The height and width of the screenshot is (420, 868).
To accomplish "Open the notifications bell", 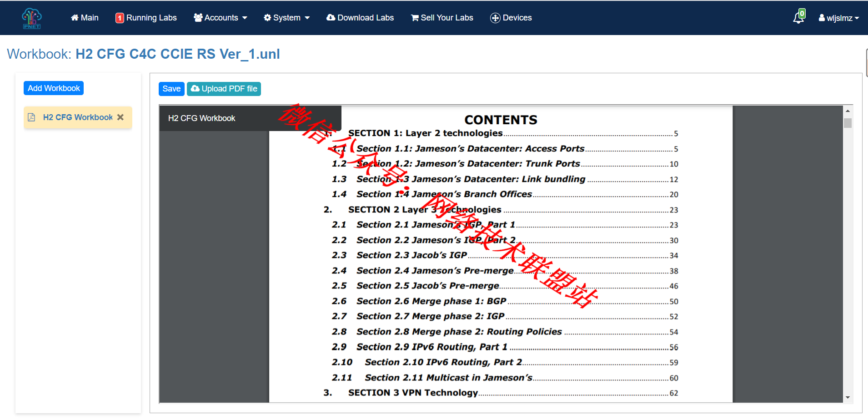I will pos(799,17).
